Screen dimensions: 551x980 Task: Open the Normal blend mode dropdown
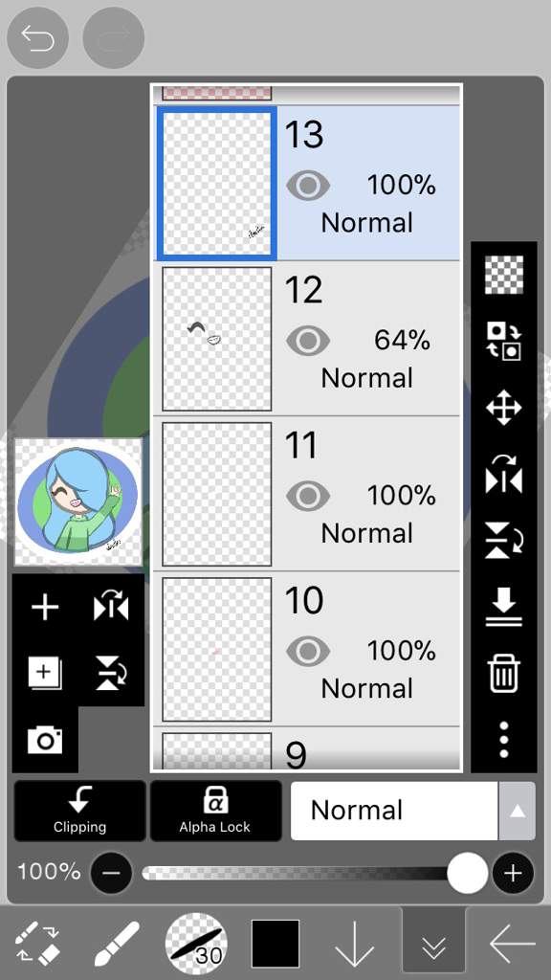point(394,811)
